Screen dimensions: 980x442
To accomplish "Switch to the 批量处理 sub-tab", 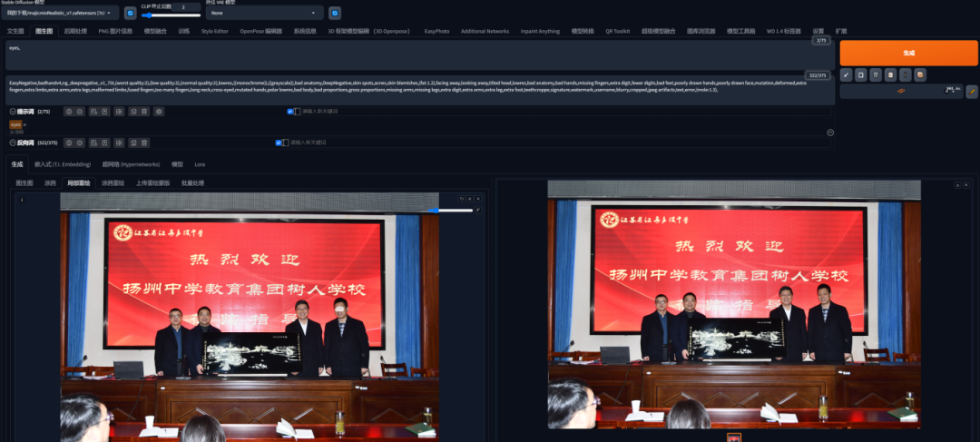I will (192, 183).
